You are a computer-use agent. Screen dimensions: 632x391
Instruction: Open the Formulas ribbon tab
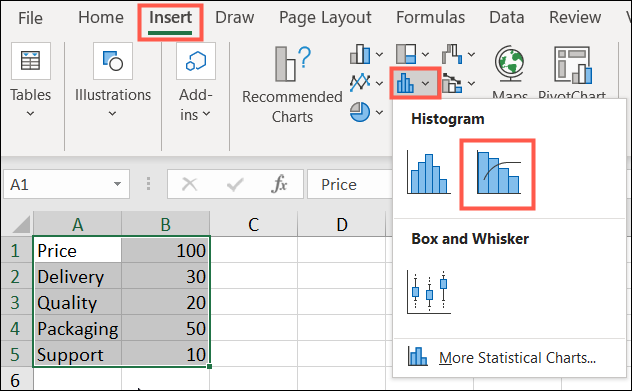click(430, 17)
